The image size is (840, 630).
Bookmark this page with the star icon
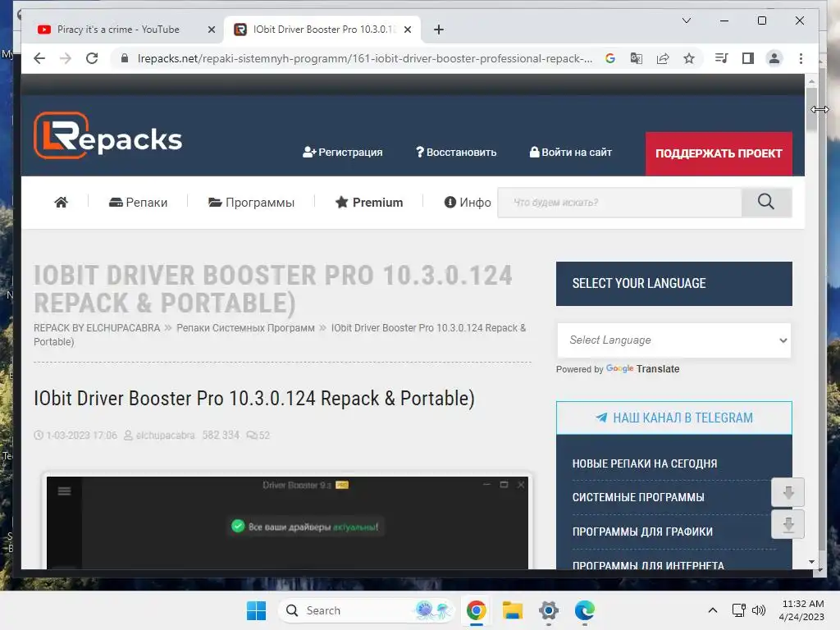[x=689, y=58]
